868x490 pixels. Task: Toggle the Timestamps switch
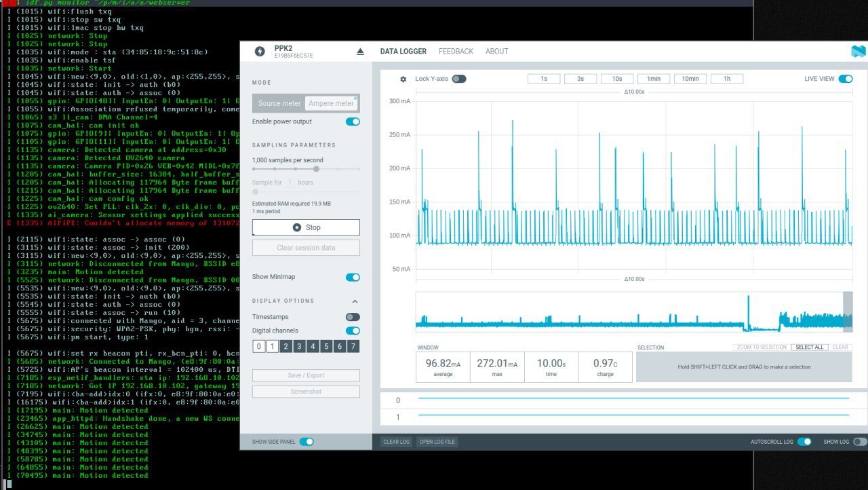[x=353, y=317]
